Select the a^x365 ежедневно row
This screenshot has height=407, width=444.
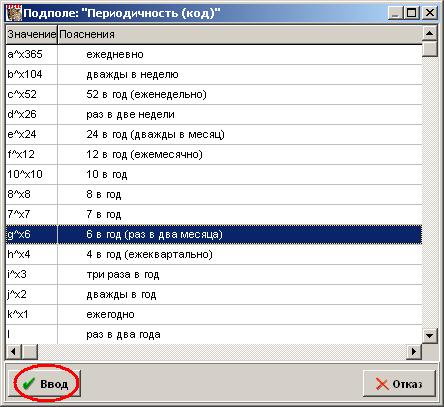[x=214, y=54]
